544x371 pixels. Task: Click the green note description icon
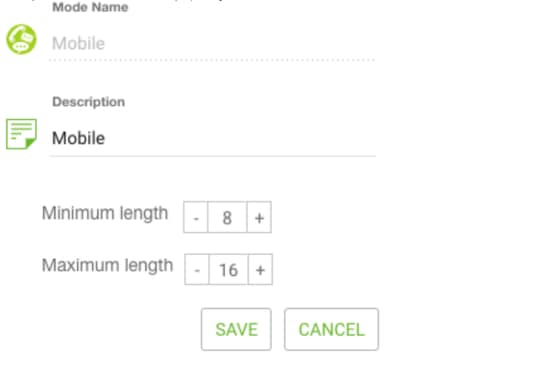pos(21,134)
